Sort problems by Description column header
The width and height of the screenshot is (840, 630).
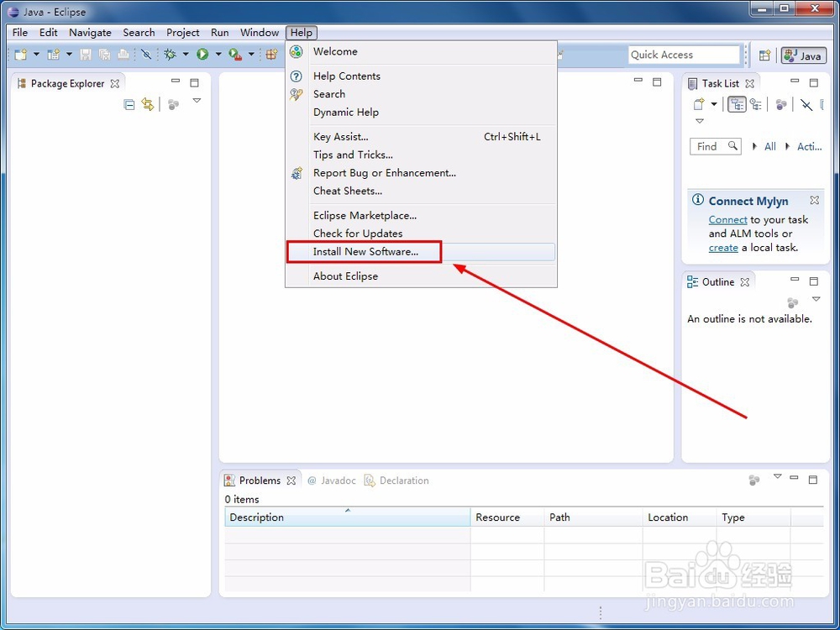click(347, 517)
